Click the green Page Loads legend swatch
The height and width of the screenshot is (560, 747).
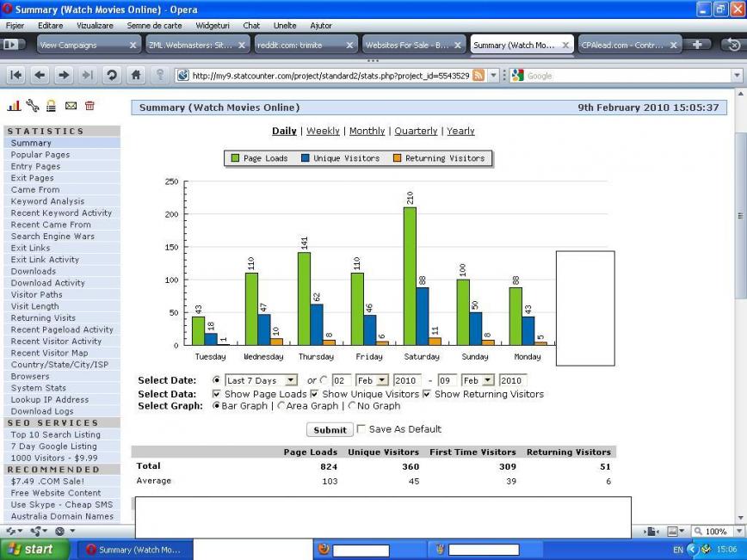click(x=235, y=157)
